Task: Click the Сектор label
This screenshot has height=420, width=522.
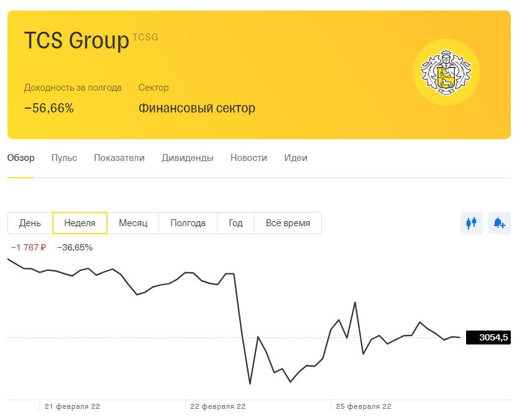Action: click(x=153, y=88)
